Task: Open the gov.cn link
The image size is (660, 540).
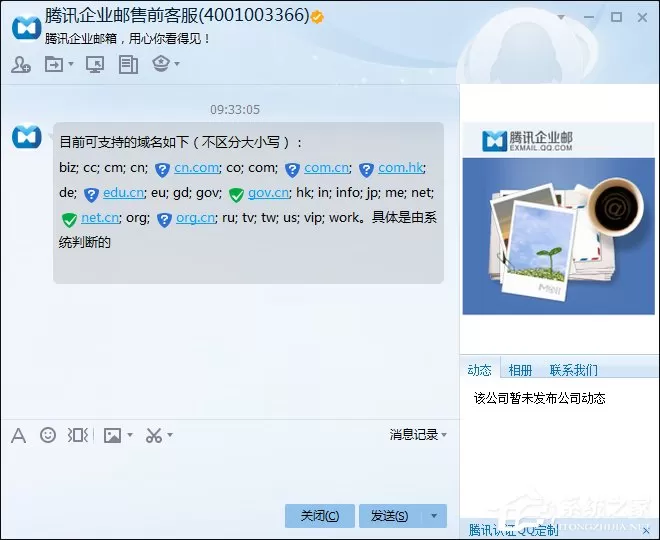Action: coord(268,192)
